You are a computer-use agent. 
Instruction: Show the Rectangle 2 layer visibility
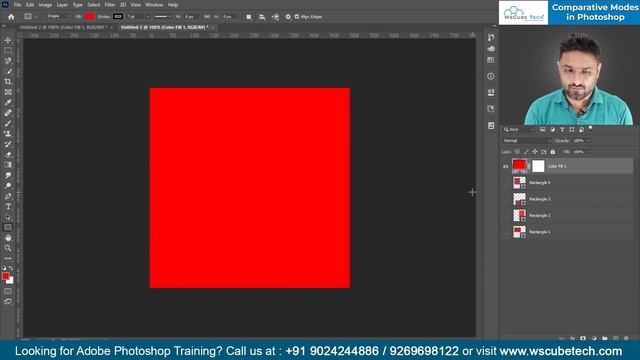pyautogui.click(x=506, y=215)
